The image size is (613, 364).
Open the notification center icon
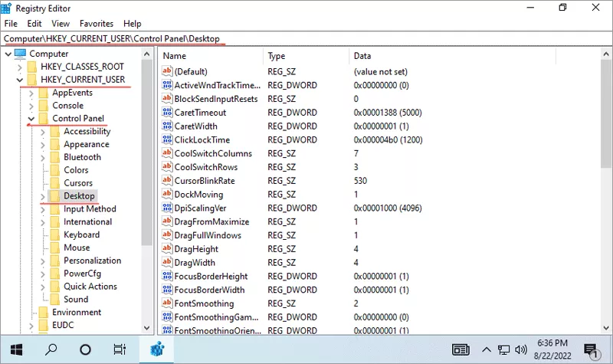594,350
